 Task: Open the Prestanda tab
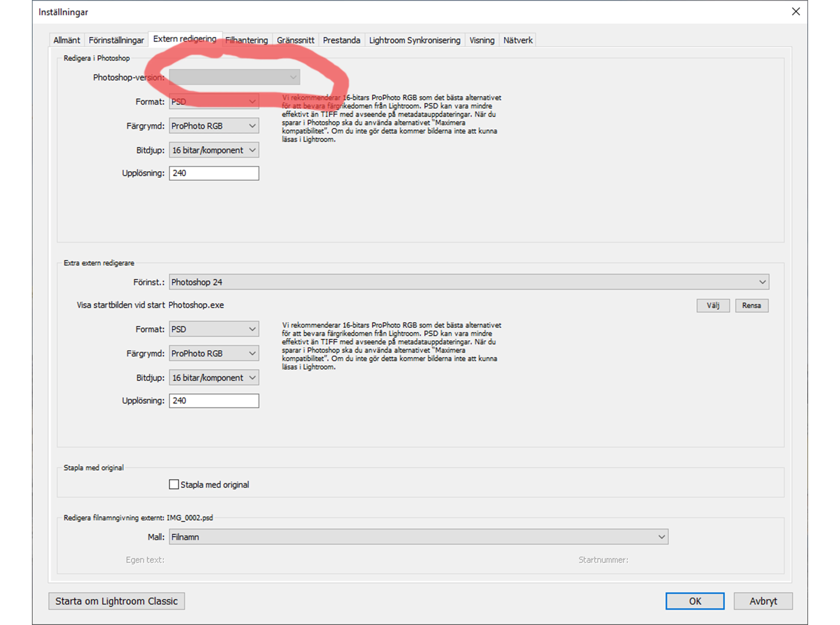coord(341,40)
